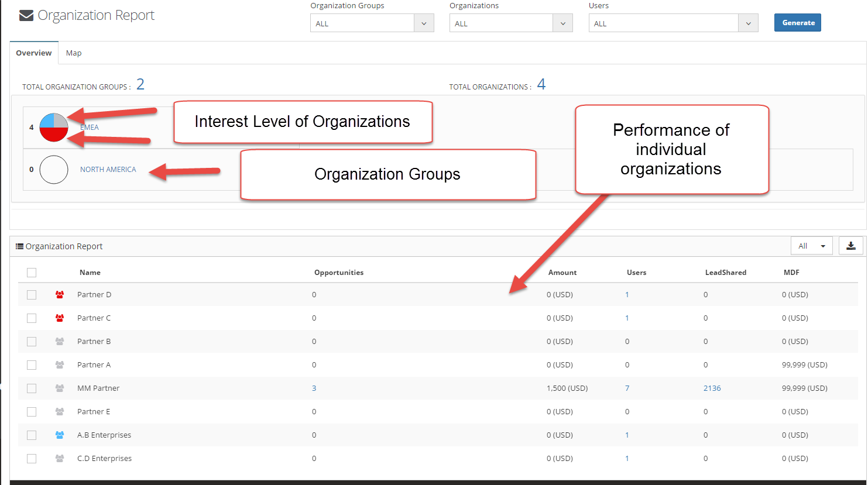The height and width of the screenshot is (485, 868).
Task: Open the NORTH AMERICA organization group link
Action: click(x=108, y=170)
